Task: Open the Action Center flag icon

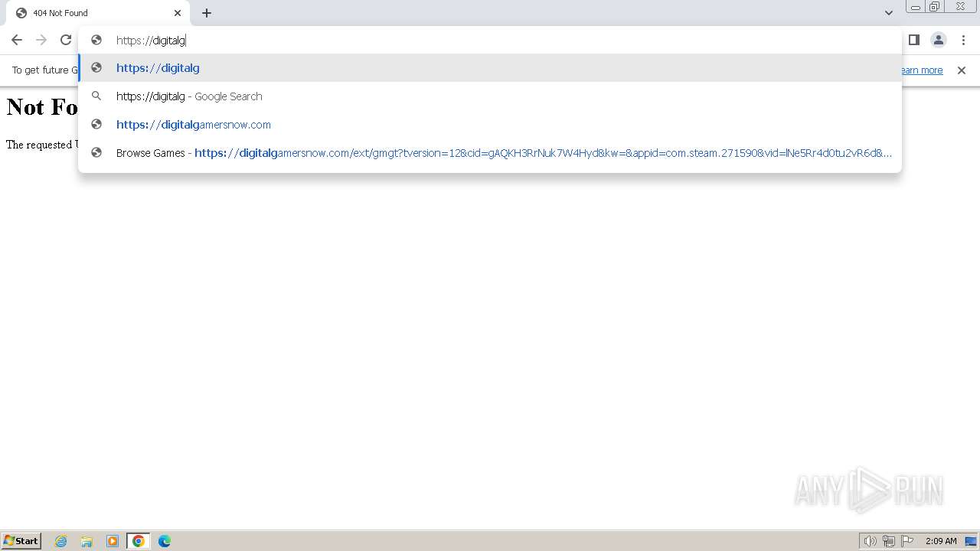Action: (x=907, y=541)
